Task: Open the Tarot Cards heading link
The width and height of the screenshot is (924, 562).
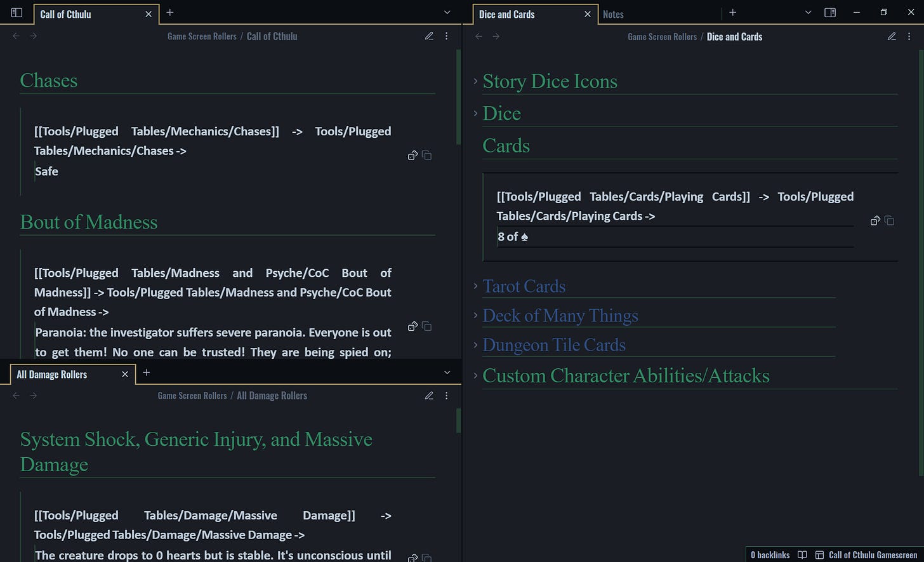Action: [524, 286]
